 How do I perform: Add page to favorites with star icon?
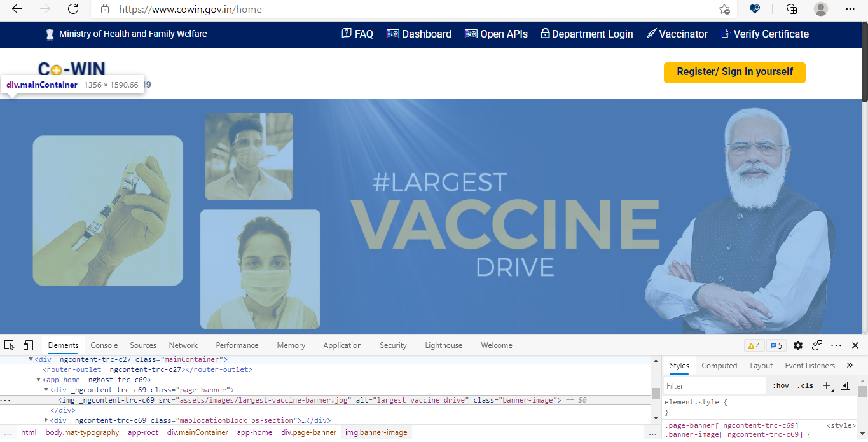[724, 9]
